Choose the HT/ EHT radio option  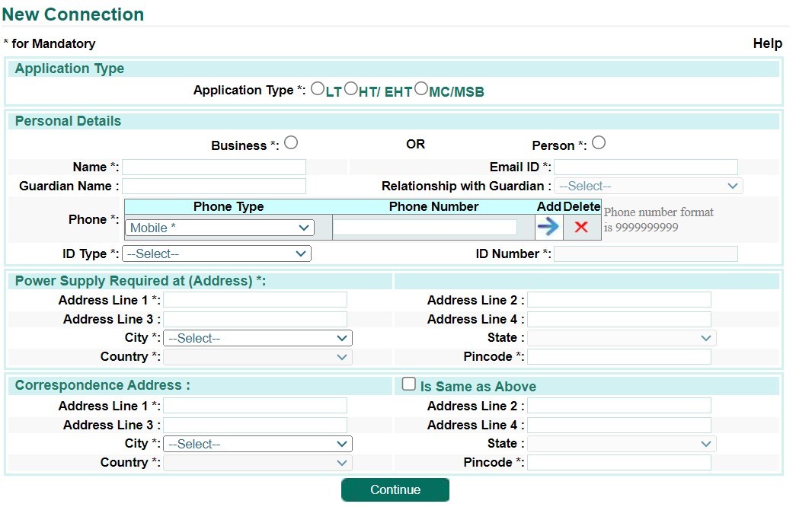coord(352,88)
